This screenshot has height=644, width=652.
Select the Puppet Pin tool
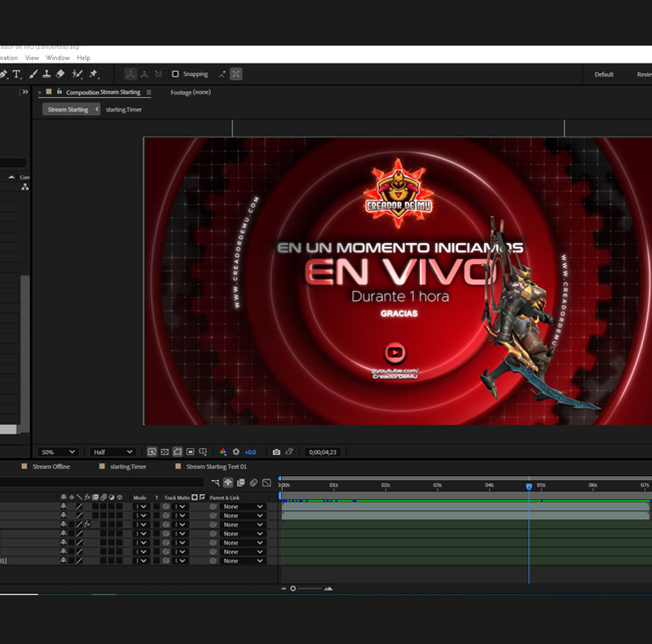[94, 74]
